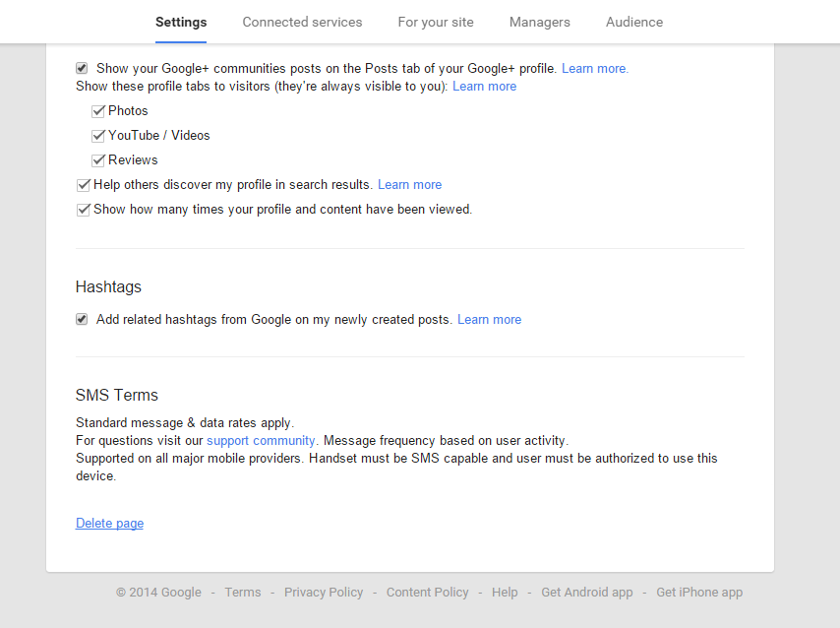Uncheck the Reviews profile tab checkbox

98,160
